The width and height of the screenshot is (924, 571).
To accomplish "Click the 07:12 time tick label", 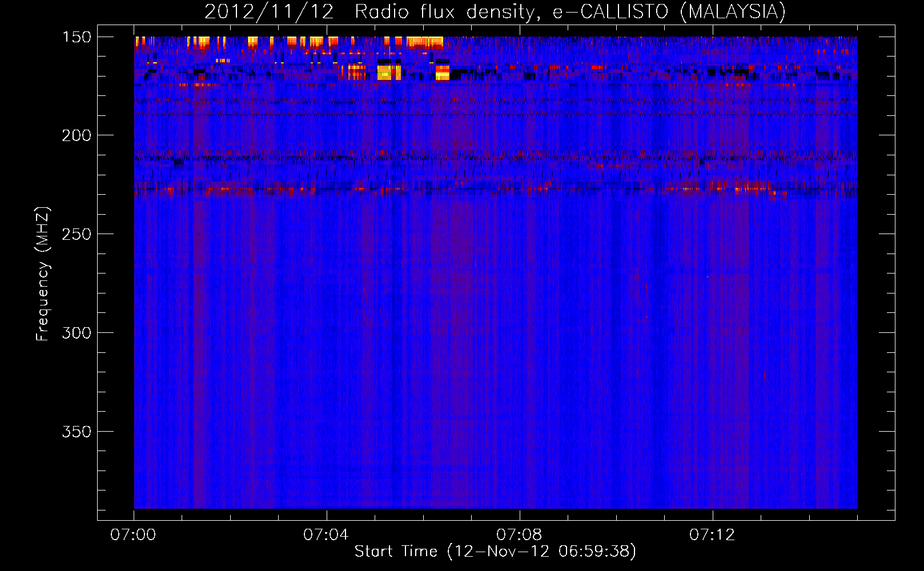I will click(712, 535).
